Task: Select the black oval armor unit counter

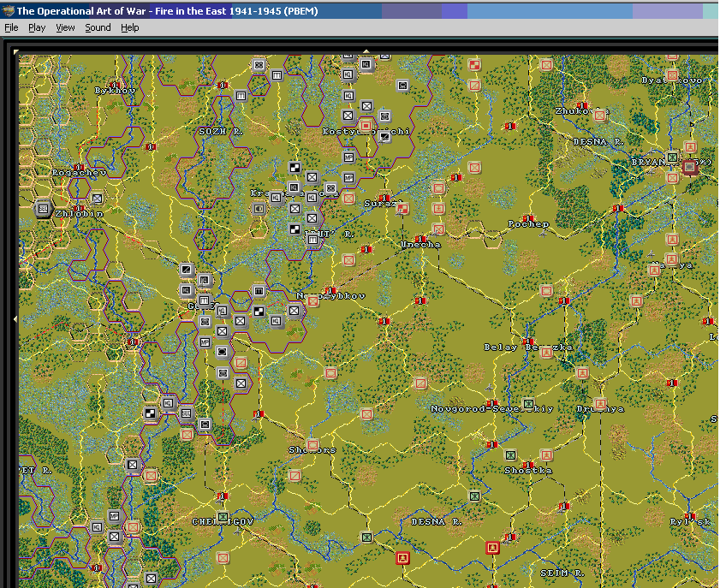Action: [223, 352]
